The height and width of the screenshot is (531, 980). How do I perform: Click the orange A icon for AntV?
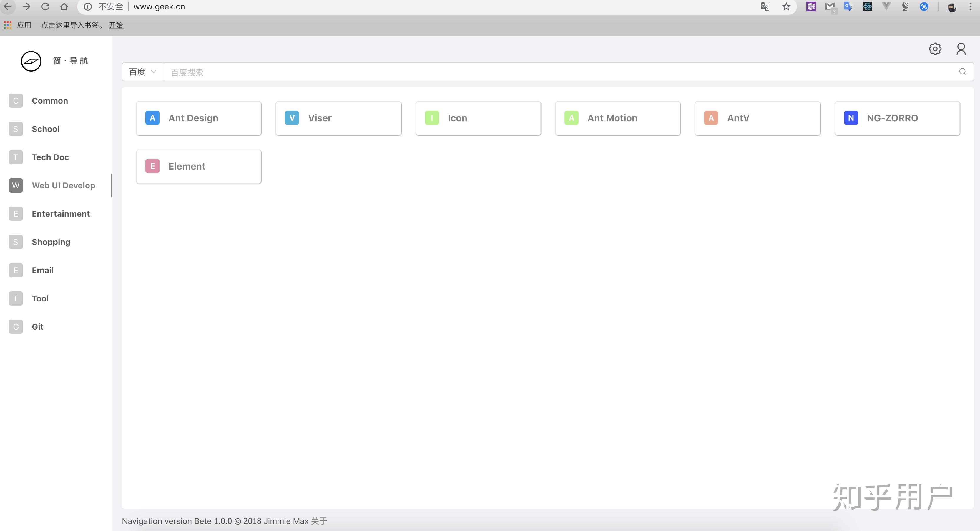(x=711, y=118)
